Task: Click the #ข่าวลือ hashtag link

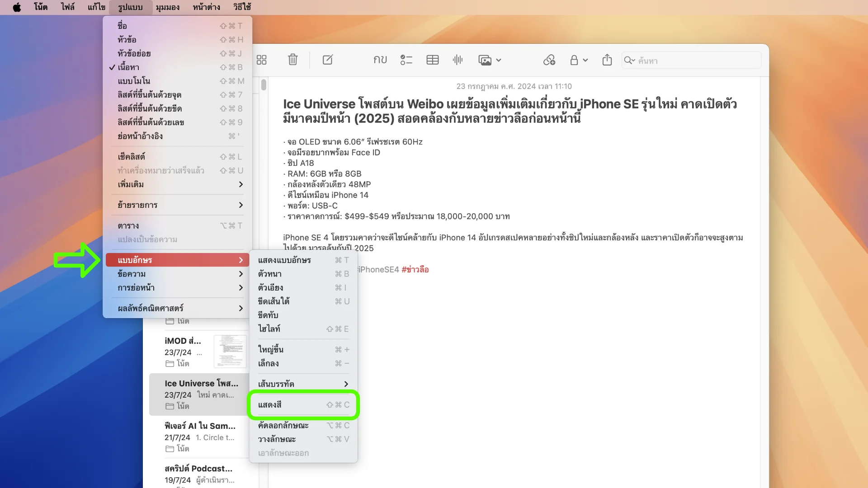Action: [415, 270]
